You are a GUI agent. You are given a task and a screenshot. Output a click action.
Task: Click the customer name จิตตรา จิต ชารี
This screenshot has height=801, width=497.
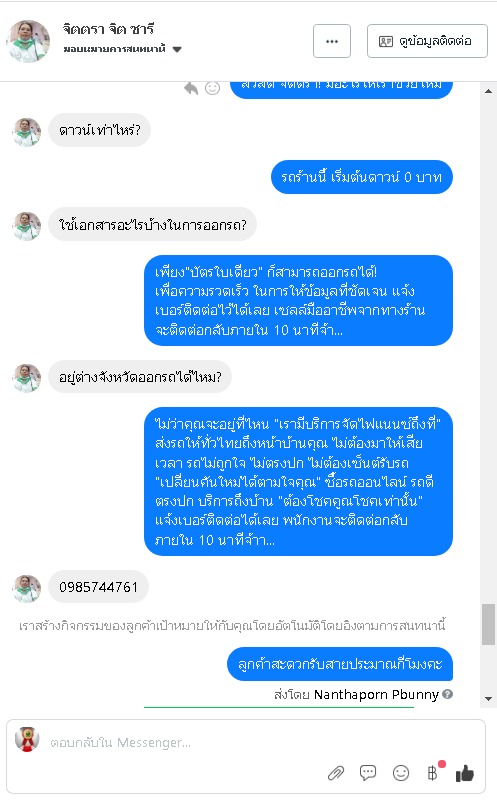108,29
